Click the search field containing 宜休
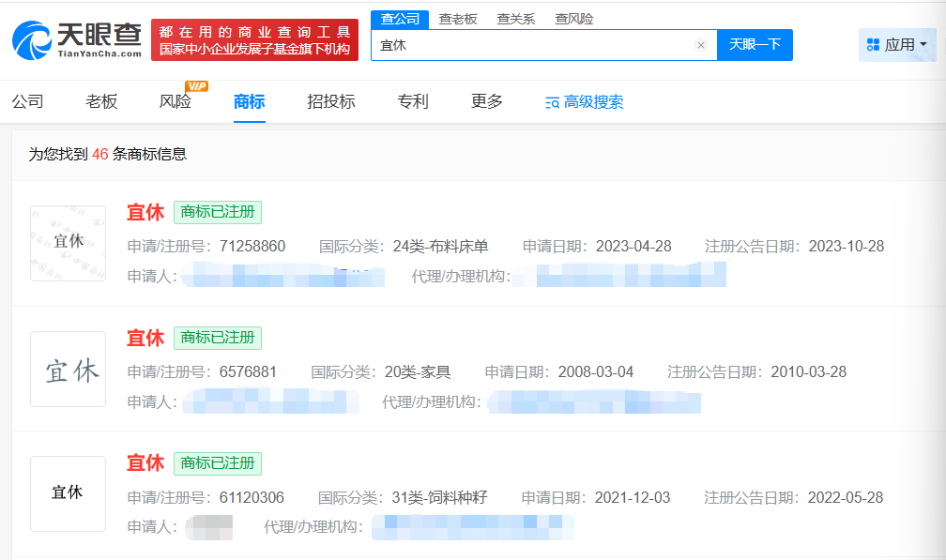Viewport: 946px width, 560px height. click(535, 45)
